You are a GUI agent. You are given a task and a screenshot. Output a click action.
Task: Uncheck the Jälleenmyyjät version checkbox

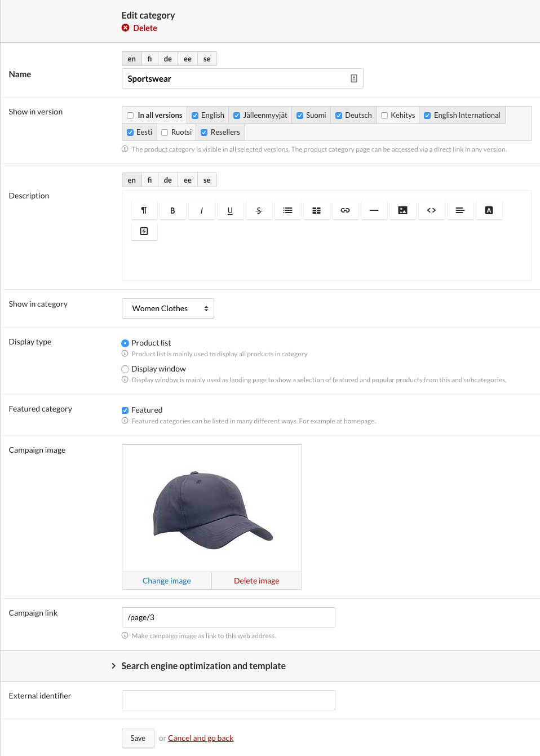point(237,116)
